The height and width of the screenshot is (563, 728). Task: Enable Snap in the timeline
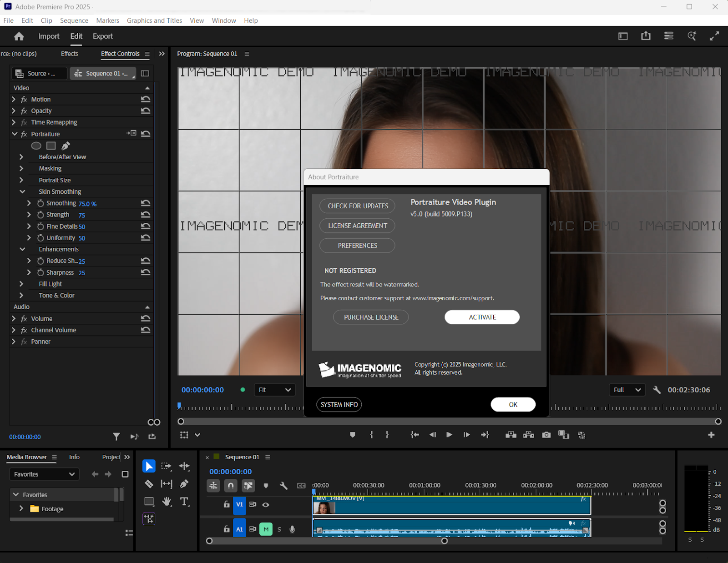point(231,486)
